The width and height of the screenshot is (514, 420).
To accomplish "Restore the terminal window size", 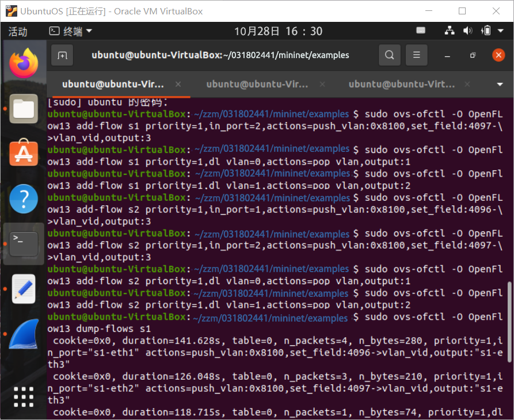I will click(473, 55).
